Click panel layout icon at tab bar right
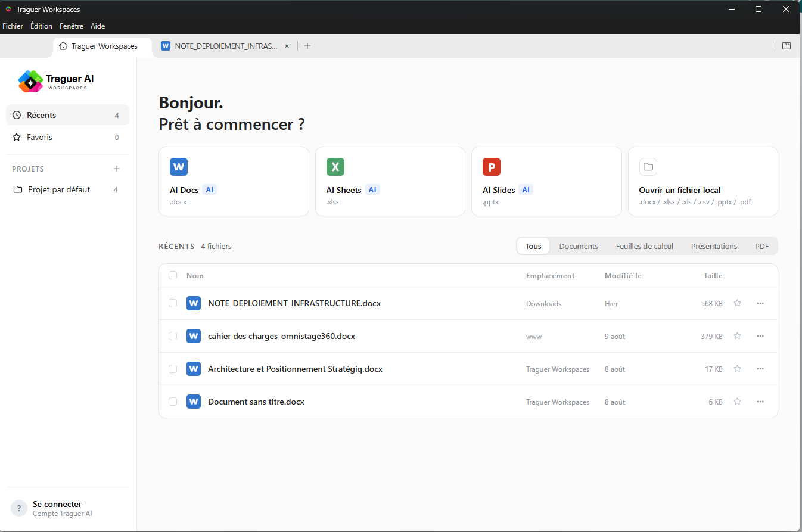This screenshot has height=532, width=802. coord(787,46)
